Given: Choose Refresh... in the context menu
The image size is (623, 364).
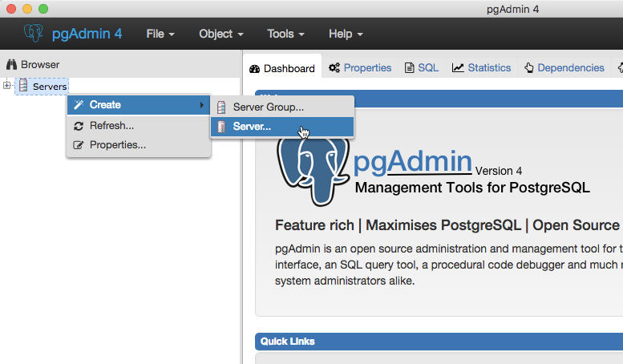Looking at the screenshot, I should [139, 126].
